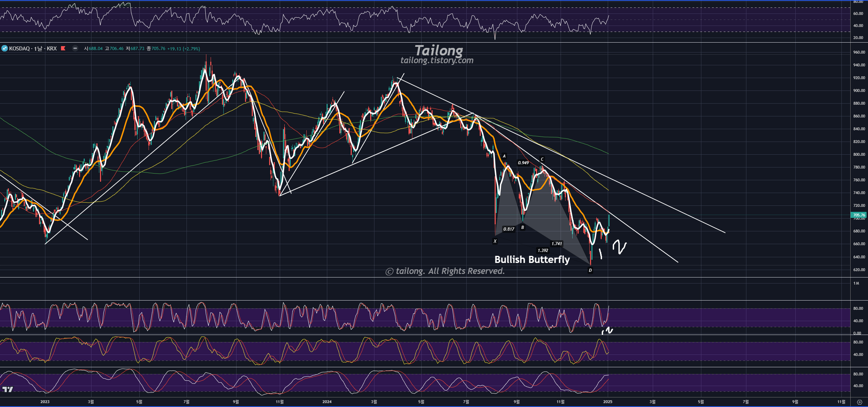Click the 0.00 label on the stochastic pane scale
The width and height of the screenshot is (868, 407).
[x=857, y=333]
